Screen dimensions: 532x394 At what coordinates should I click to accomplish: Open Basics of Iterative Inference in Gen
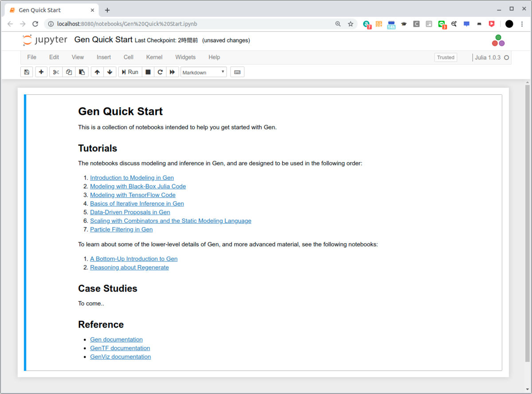click(x=137, y=203)
